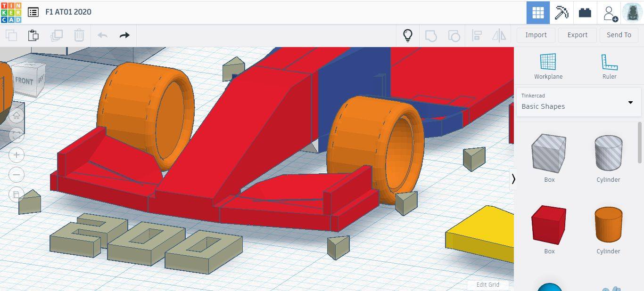The height and width of the screenshot is (291, 644).
Task: Open the Basic Shapes category dropdown
Action: point(578,102)
